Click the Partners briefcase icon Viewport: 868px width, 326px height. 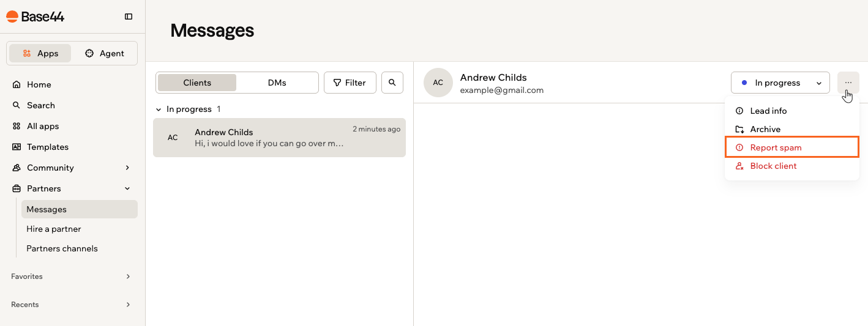pos(17,188)
